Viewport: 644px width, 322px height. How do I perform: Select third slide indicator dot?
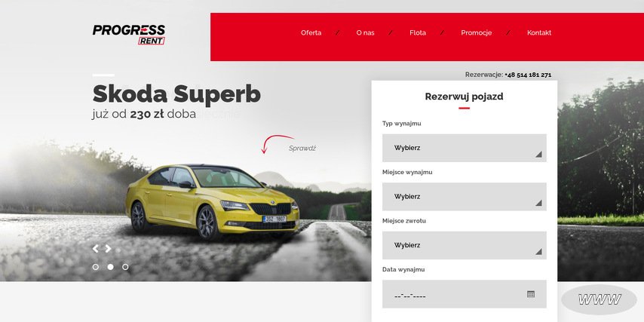tap(125, 267)
